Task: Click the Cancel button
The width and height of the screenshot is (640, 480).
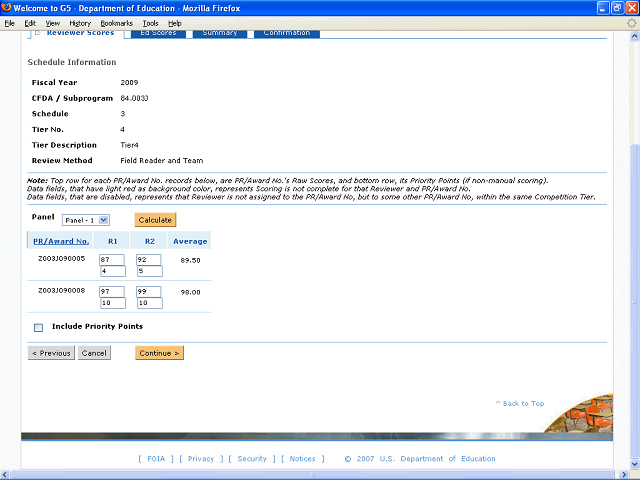Action: tap(94, 353)
